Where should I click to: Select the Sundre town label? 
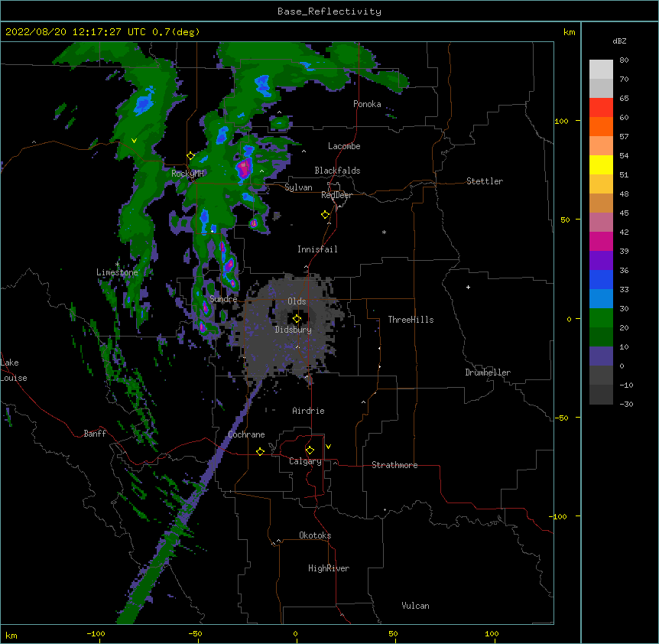pos(223,299)
